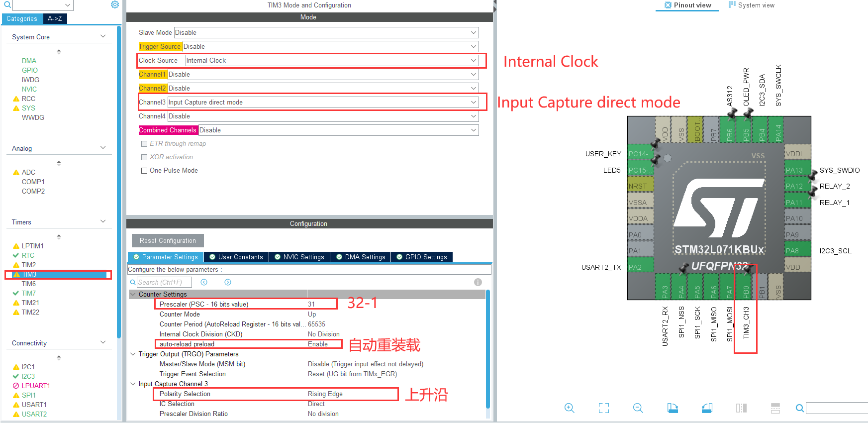Open the Channel3 dropdown

tap(323, 102)
